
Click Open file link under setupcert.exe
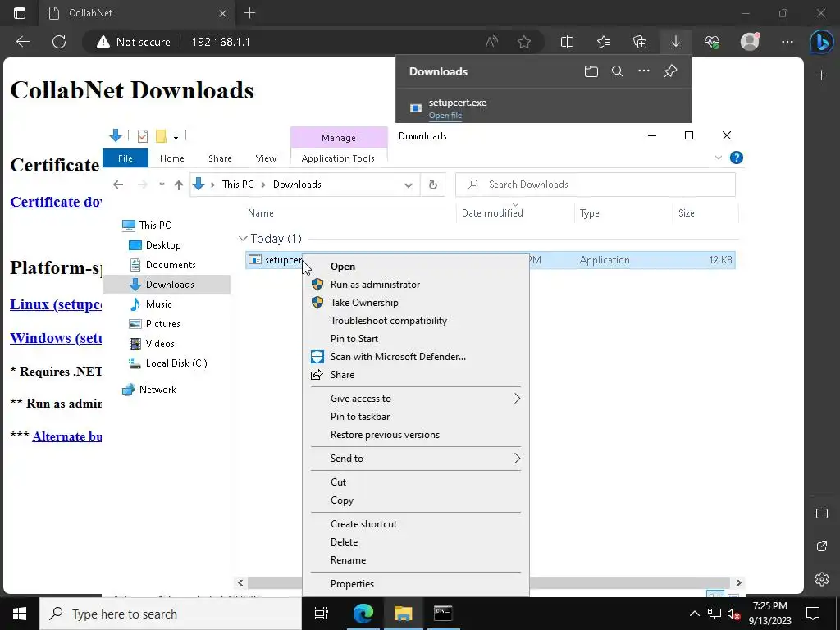click(445, 116)
